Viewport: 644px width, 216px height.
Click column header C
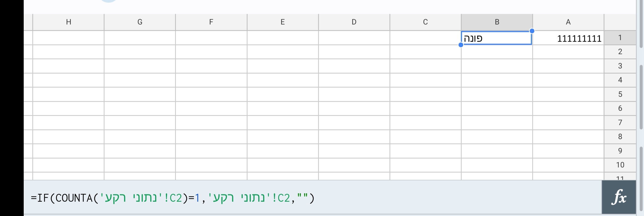425,22
